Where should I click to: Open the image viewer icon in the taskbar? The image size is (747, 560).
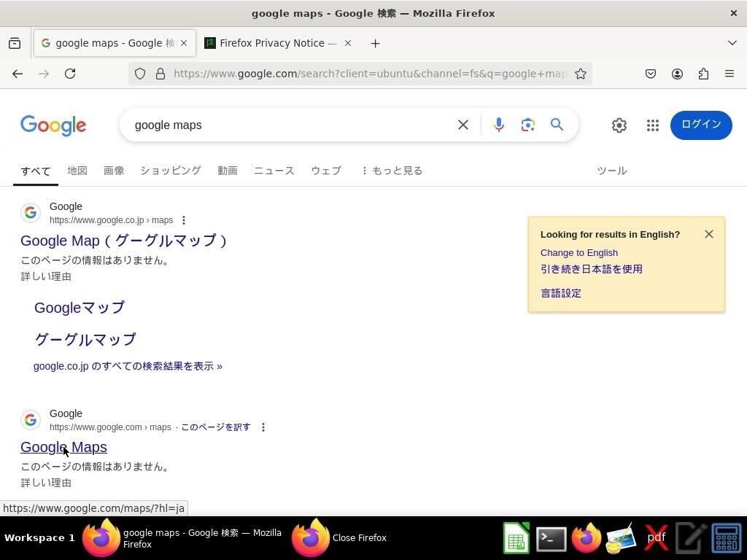621,539
